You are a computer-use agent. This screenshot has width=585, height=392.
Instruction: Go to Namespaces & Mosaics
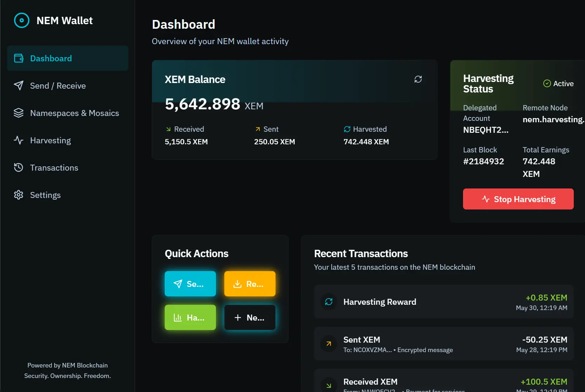(x=68, y=113)
